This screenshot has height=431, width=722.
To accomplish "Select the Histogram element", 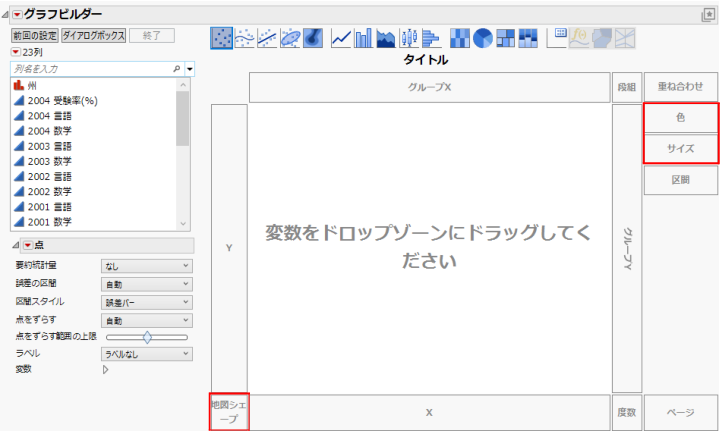I will tap(431, 38).
